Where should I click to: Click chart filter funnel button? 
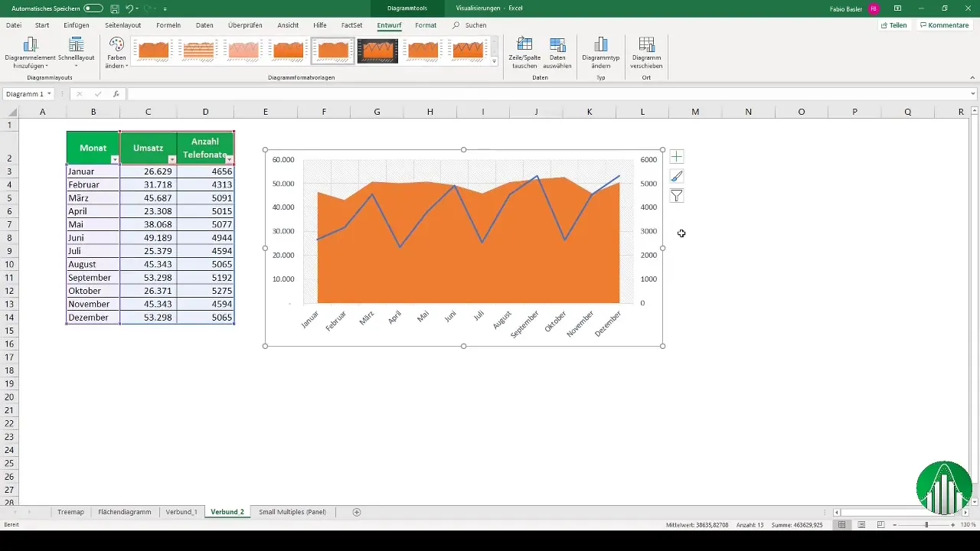pyautogui.click(x=677, y=197)
